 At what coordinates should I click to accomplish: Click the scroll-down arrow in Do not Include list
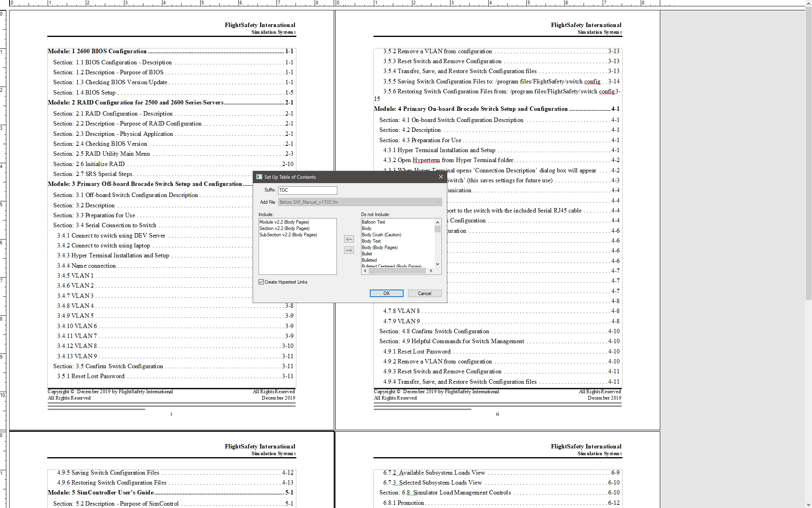click(437, 264)
